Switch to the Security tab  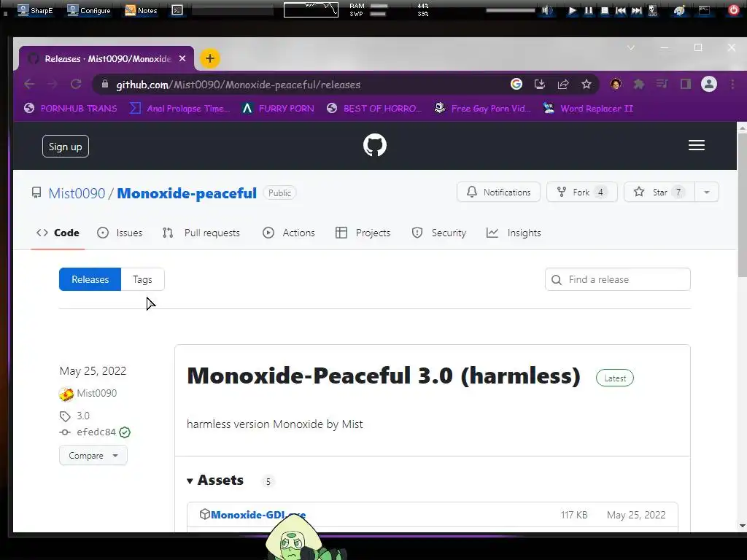tap(438, 233)
